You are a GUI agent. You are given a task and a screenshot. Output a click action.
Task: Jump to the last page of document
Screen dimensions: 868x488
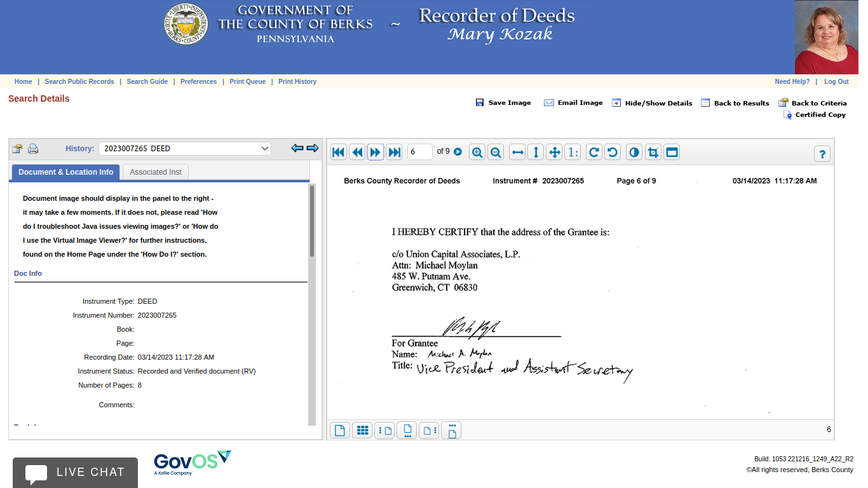click(394, 152)
